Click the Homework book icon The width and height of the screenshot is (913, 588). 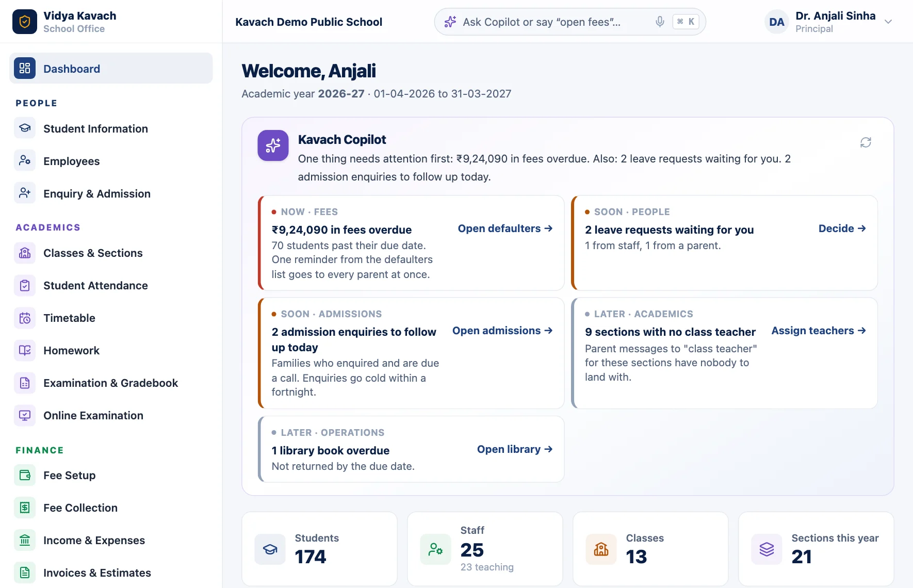click(x=25, y=351)
